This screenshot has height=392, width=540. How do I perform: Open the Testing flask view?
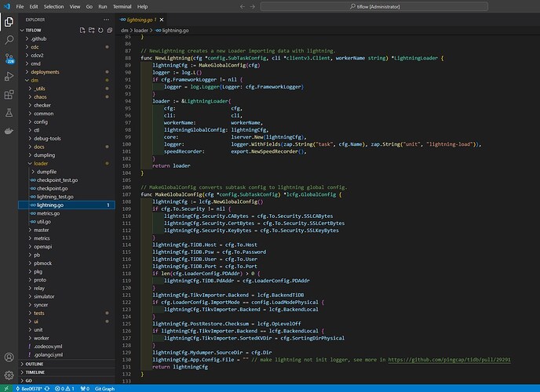pos(9,113)
